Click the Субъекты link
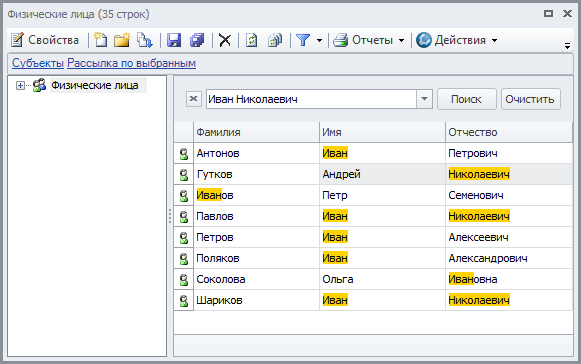Screen dimensions: 581x364 38,63
